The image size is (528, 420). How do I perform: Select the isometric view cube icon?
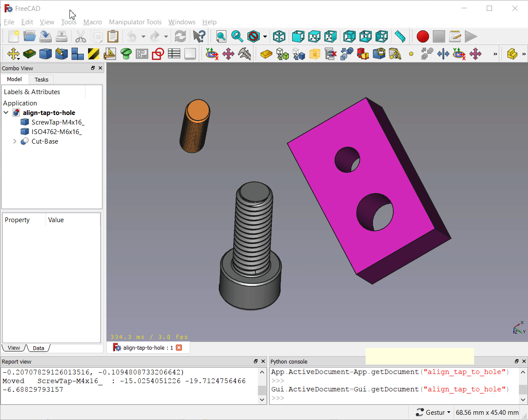[279, 36]
